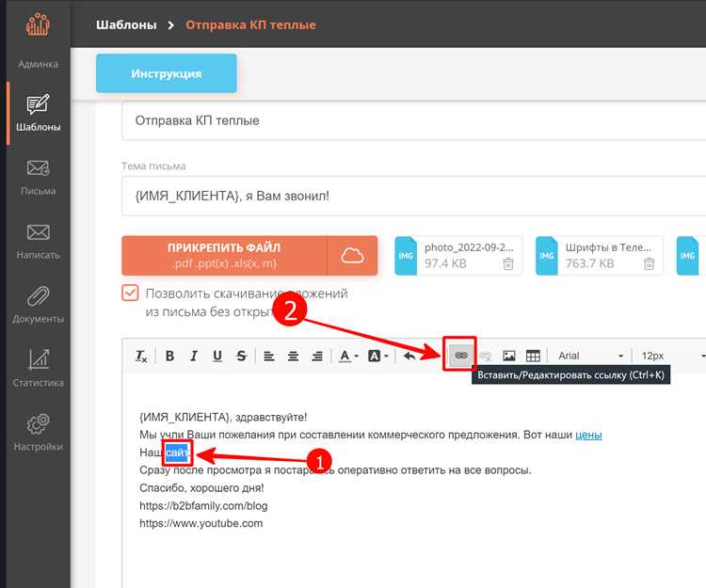Click the {ИМЯ_КЛИЕНТА}, здравствуйте! line

click(223, 418)
